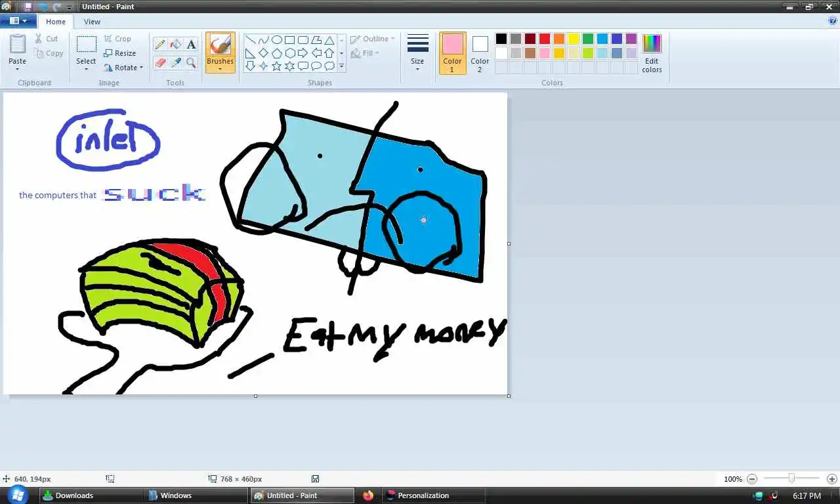Viewport: 840px width, 504px height.
Task: Choose the Pentagon shape
Action: (x=277, y=53)
